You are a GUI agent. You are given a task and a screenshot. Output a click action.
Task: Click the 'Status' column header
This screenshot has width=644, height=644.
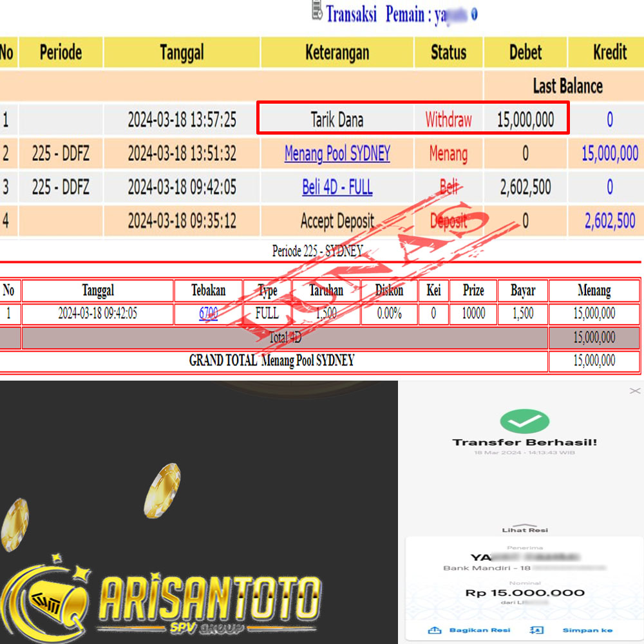click(448, 53)
